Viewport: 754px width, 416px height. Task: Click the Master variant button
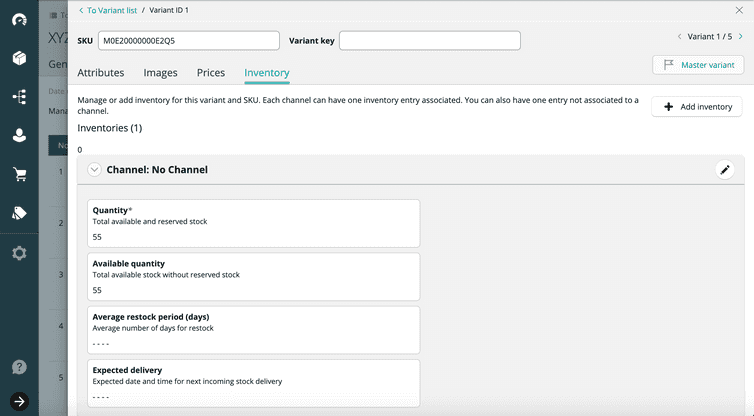coord(697,65)
